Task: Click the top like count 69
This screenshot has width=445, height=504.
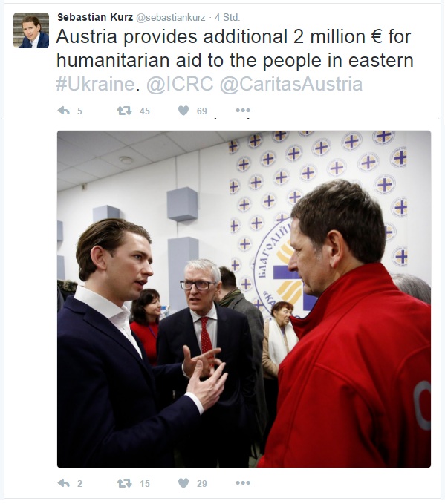Action: 202,111
